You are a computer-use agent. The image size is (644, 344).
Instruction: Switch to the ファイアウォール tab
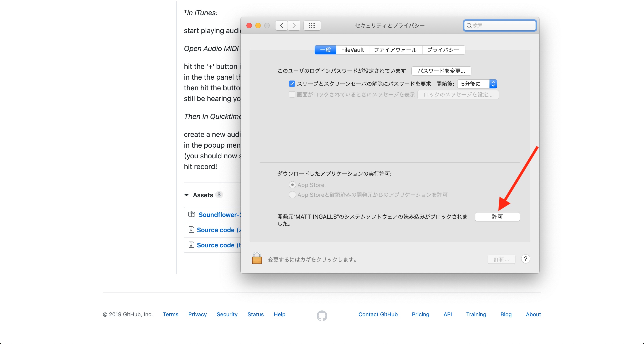click(x=395, y=50)
